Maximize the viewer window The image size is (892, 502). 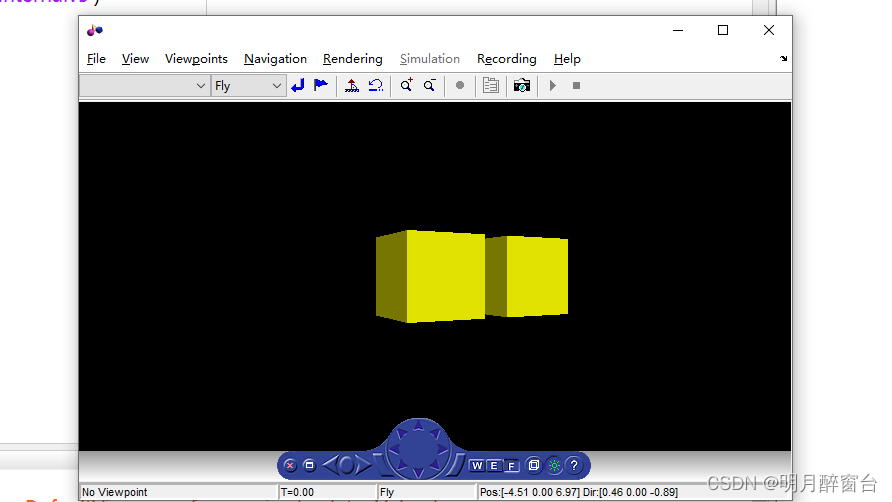click(722, 30)
